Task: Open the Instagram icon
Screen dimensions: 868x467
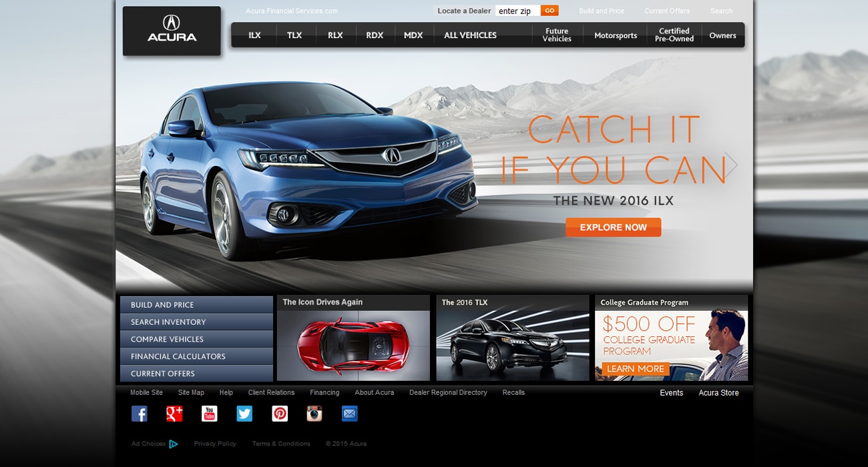Action: coord(314,414)
